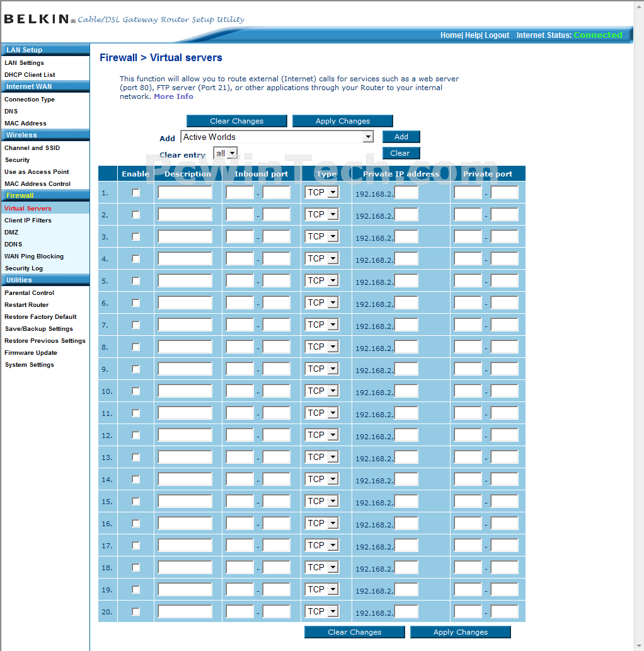644x651 pixels.
Task: Open MAC Address Control page
Action: pyautogui.click(x=37, y=184)
